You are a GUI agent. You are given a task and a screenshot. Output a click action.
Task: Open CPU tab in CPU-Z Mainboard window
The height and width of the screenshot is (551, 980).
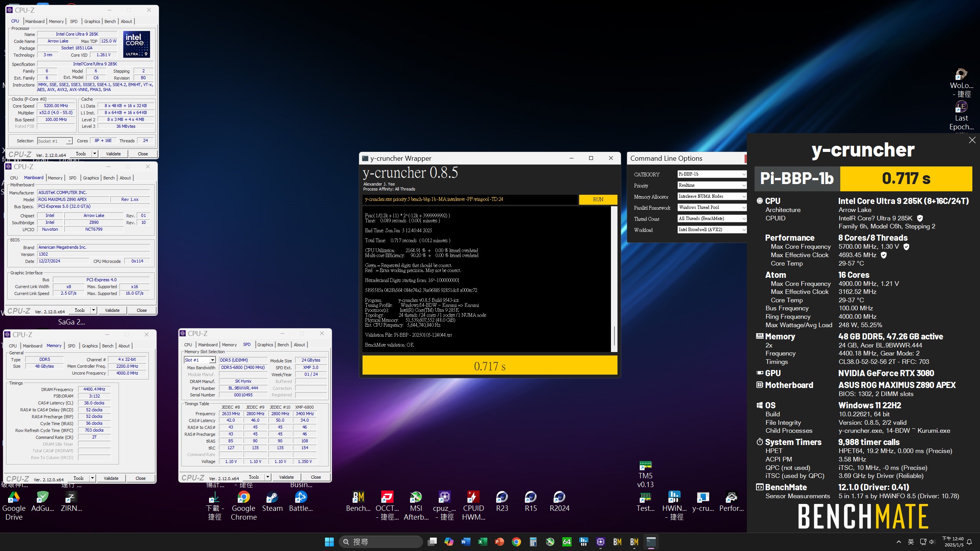(x=14, y=178)
